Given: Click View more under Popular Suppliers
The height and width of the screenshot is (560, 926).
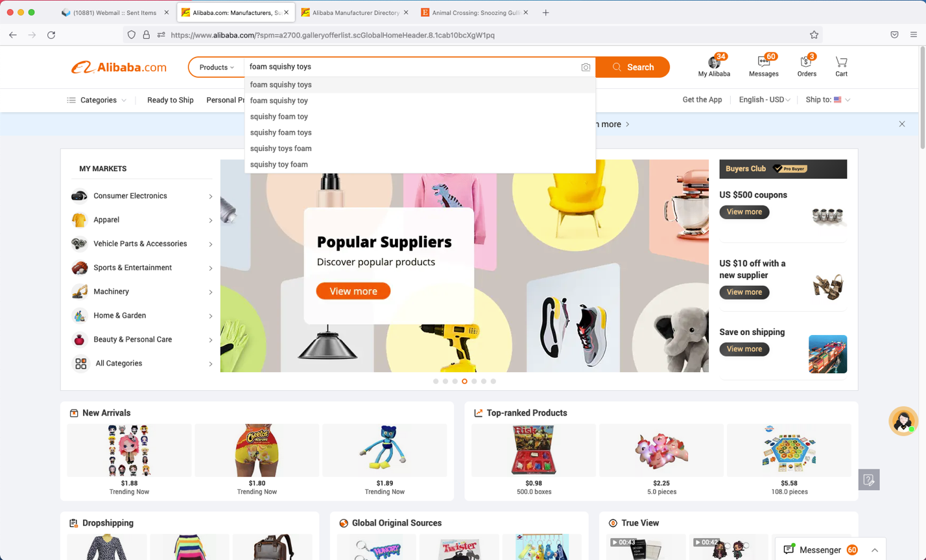Looking at the screenshot, I should click(x=353, y=291).
